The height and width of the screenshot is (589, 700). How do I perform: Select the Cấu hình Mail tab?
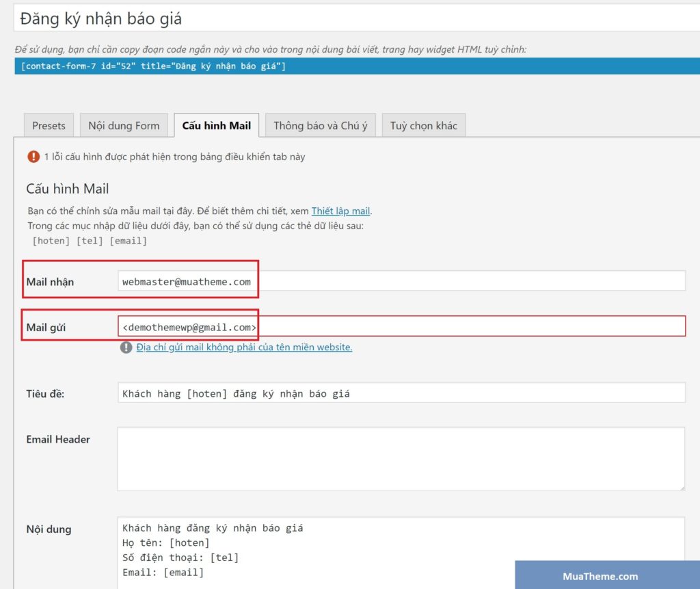(x=216, y=125)
